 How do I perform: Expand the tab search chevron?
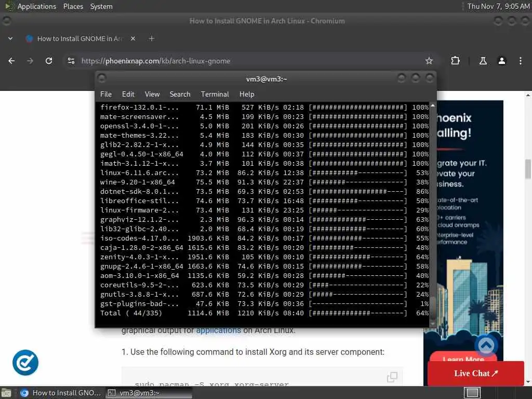10,38
